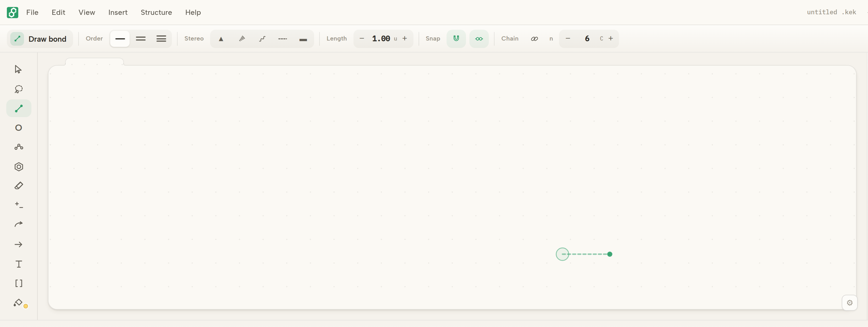Click the paint bucket color tool
Viewport: 868px width, 327px height.
tap(19, 303)
